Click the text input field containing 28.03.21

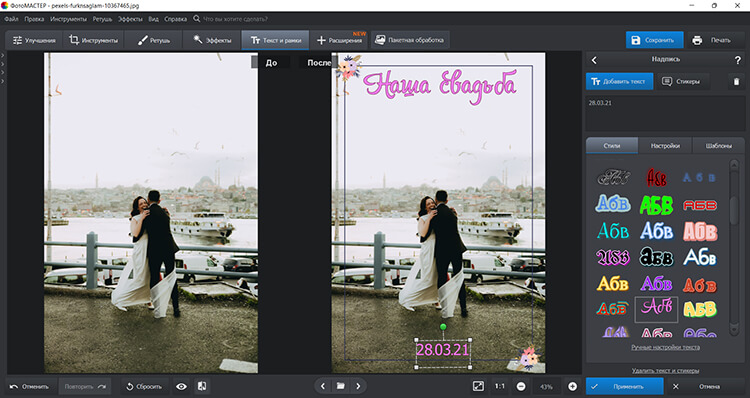click(x=665, y=114)
